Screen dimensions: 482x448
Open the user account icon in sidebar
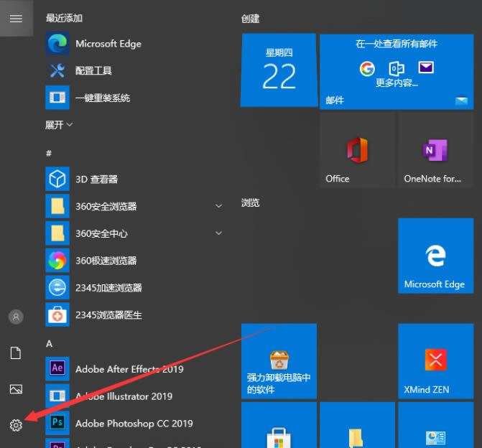16,317
